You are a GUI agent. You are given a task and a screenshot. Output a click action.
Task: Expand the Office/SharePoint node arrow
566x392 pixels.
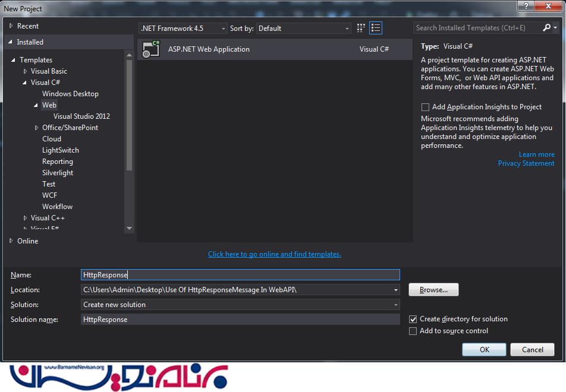pyautogui.click(x=36, y=128)
